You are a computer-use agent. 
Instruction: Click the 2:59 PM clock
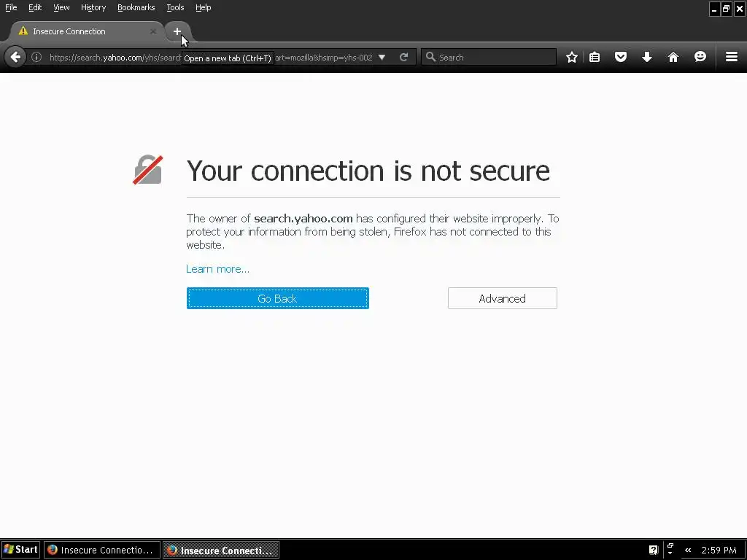[719, 550]
